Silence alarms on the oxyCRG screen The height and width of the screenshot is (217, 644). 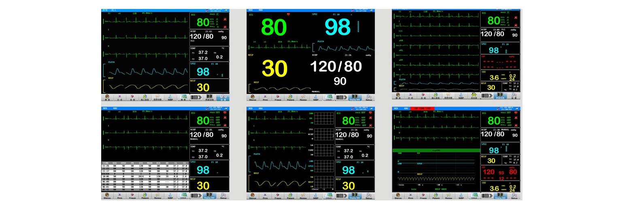pos(398,196)
